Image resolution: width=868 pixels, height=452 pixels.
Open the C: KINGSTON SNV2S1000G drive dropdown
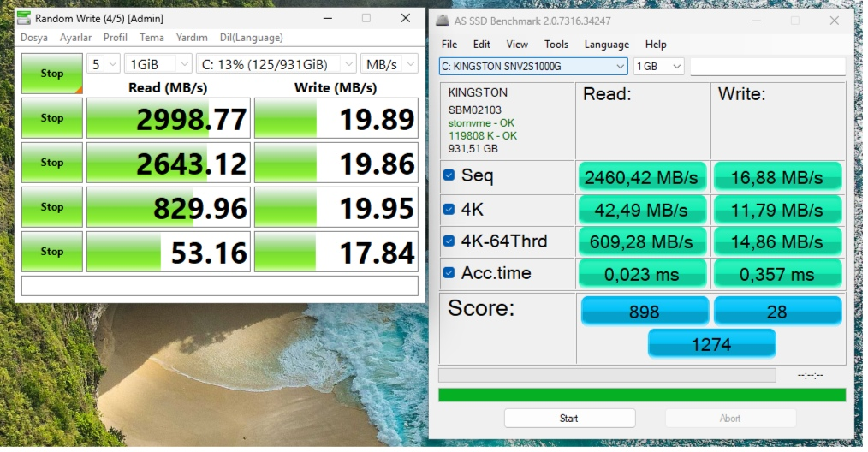[x=533, y=67]
